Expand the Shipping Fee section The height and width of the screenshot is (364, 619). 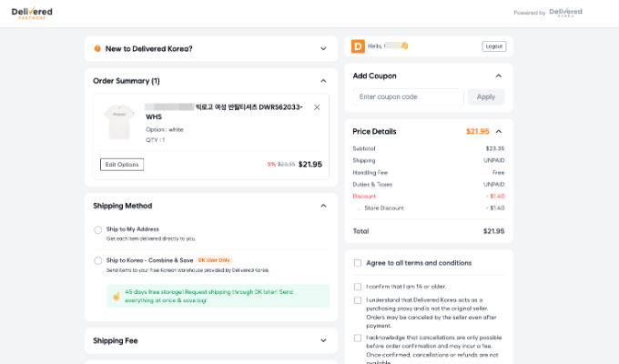coord(323,341)
